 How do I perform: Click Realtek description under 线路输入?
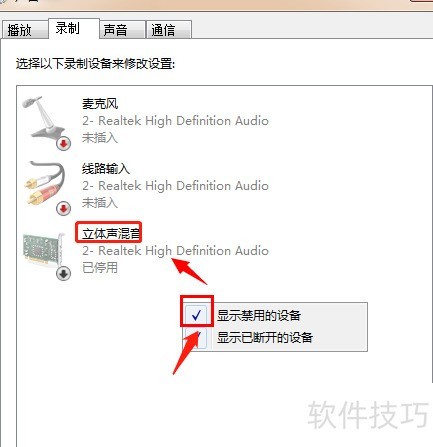[x=175, y=186]
